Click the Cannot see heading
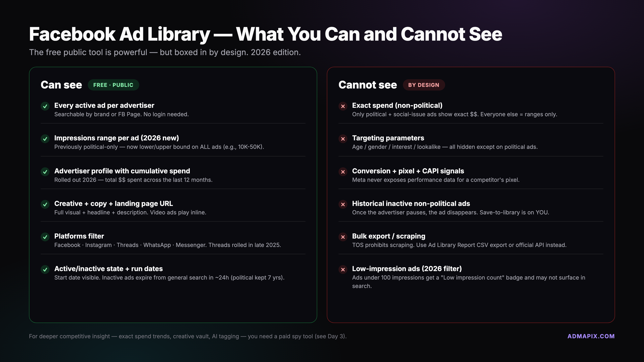 pos(367,85)
